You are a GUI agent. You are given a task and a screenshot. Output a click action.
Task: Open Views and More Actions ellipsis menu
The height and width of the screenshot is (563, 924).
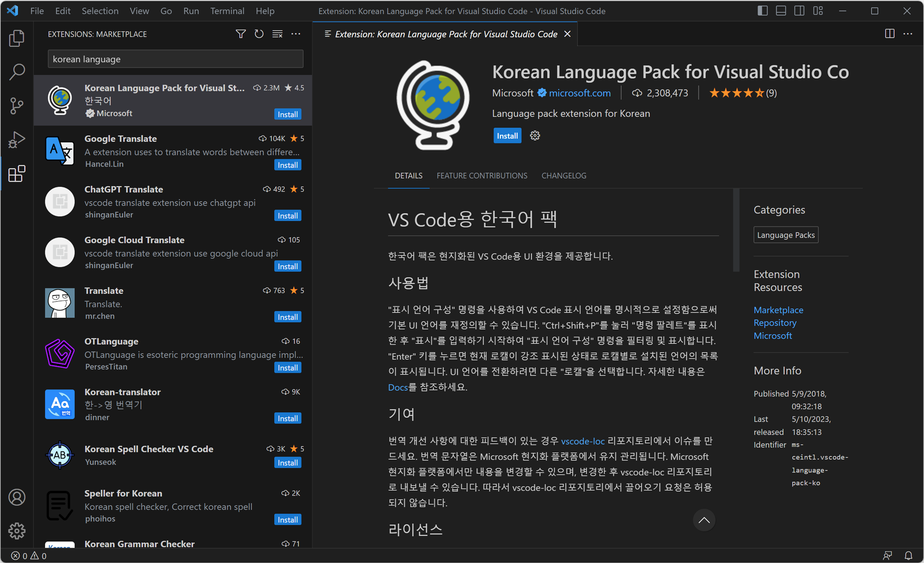click(x=296, y=34)
